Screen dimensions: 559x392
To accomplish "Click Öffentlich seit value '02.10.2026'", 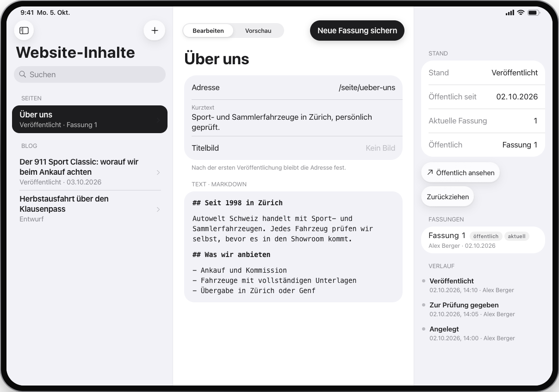I will pos(517,97).
